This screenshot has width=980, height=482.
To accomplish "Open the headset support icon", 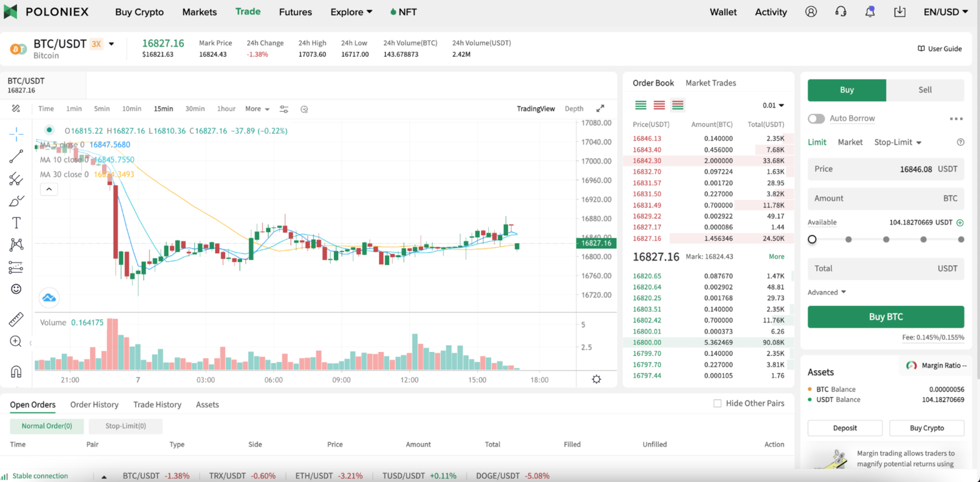I will [841, 12].
